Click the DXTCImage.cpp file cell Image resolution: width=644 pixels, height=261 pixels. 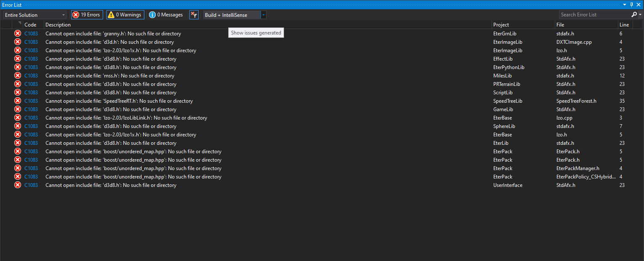coord(574,42)
